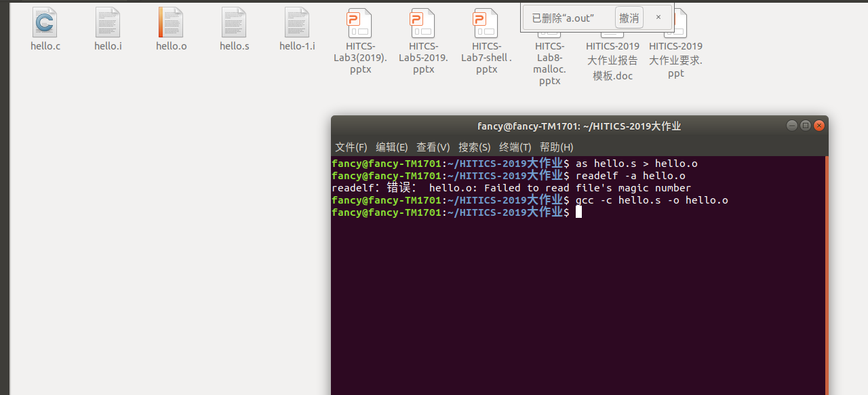
Task: Select the hello.s file icon
Action: (x=234, y=22)
